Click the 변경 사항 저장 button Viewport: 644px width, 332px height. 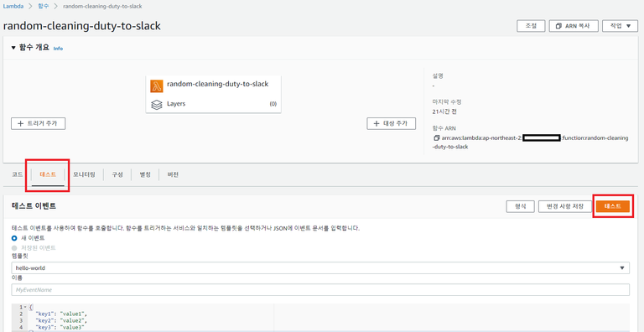click(565, 206)
